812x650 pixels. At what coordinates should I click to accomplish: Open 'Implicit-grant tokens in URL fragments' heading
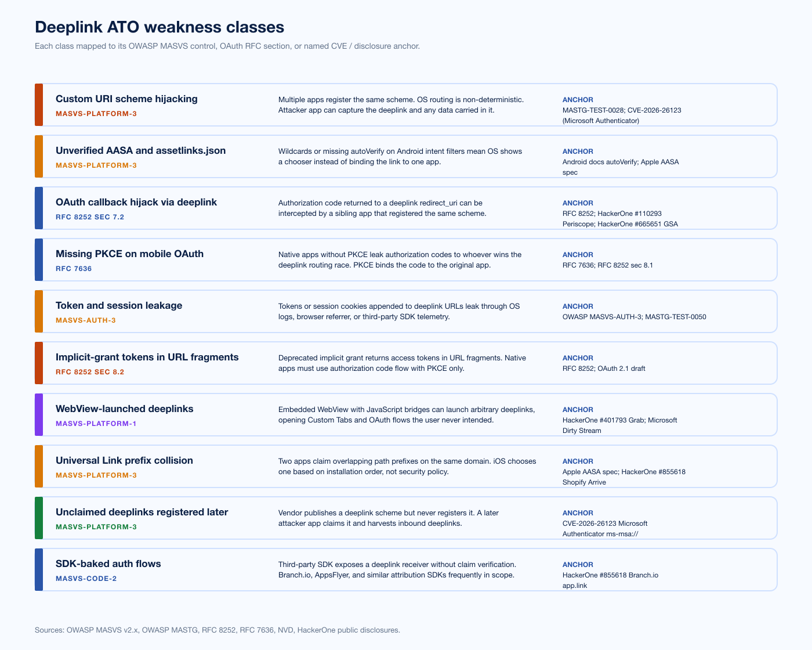pyautogui.click(x=147, y=357)
